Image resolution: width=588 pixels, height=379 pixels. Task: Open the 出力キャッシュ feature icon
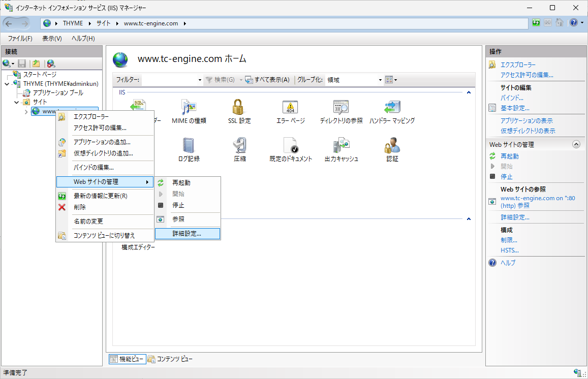tap(341, 149)
